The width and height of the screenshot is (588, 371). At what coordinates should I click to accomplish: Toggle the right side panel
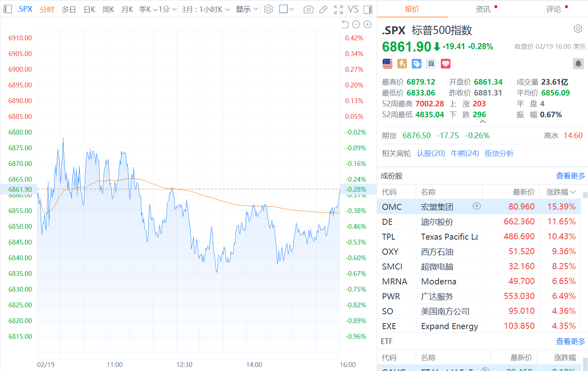coord(368,9)
